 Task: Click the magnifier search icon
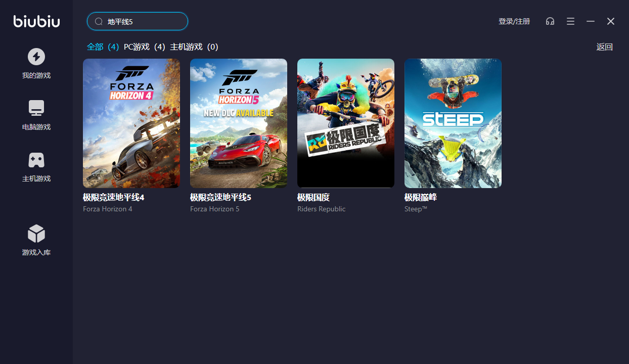tap(99, 22)
